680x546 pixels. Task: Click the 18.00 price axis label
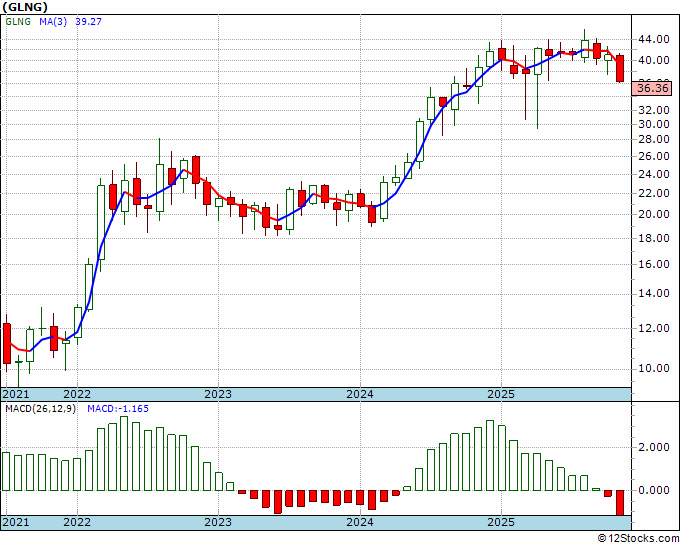pyautogui.click(x=654, y=238)
